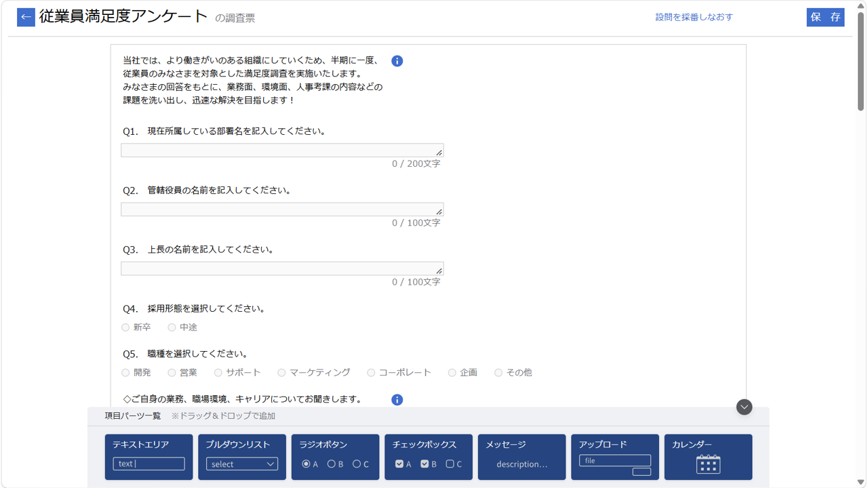Click the resize grip of Q2 text area
868x488 pixels.
[439, 211]
